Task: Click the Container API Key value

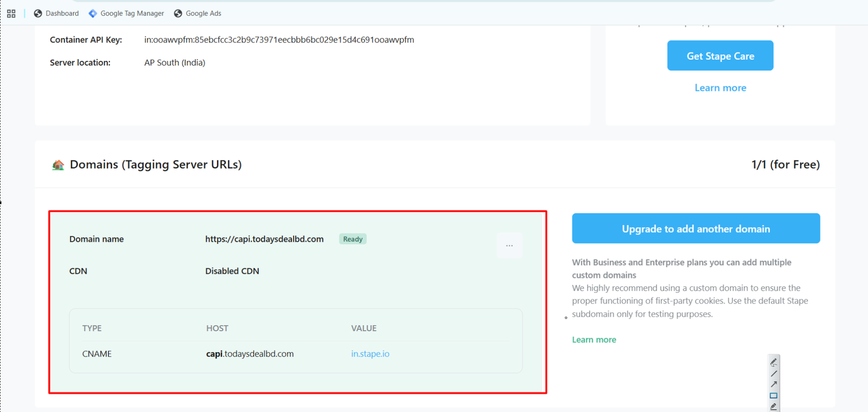Action: click(279, 40)
